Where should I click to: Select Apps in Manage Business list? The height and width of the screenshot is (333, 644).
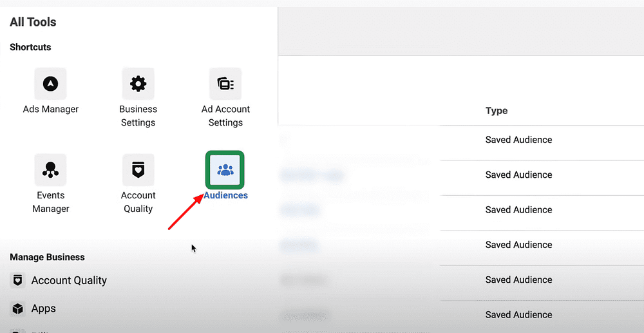pyautogui.click(x=44, y=309)
